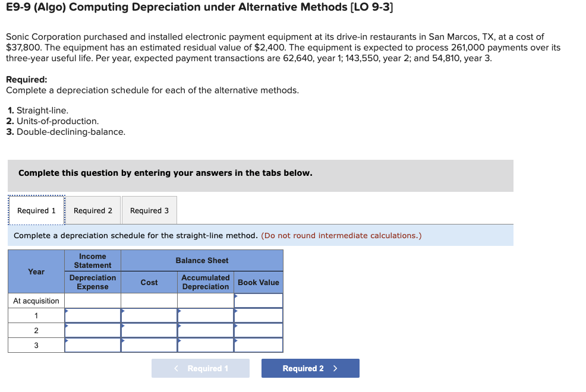Select the Book Value cell at acquisition
This screenshot has width=586, height=392.
pyautogui.click(x=258, y=301)
